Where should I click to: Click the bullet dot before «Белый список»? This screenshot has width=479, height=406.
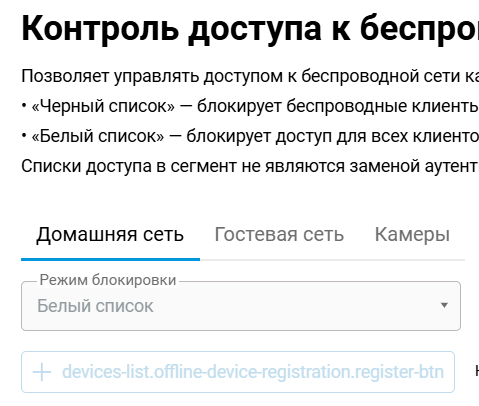tap(24, 136)
